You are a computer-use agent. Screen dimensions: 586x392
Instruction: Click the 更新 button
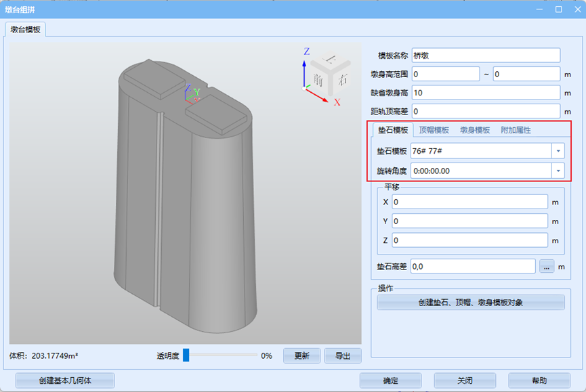301,355
